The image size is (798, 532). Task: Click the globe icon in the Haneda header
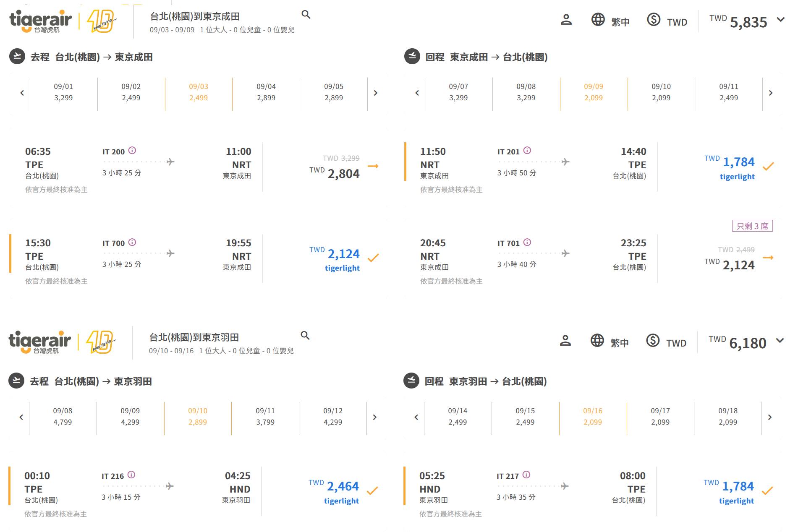coord(597,341)
